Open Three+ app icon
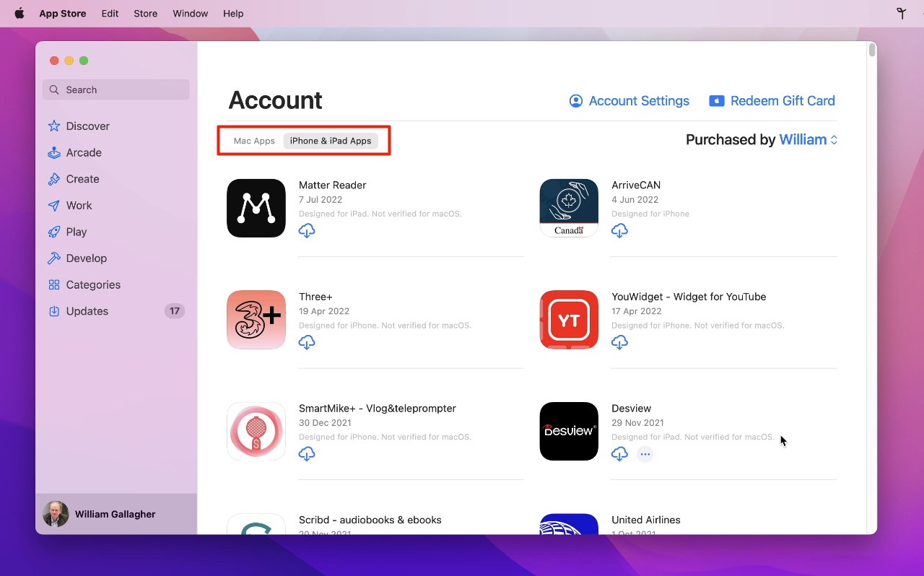 (256, 320)
